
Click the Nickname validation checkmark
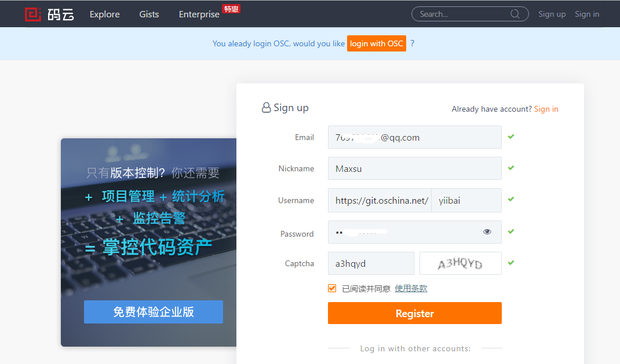click(x=511, y=168)
